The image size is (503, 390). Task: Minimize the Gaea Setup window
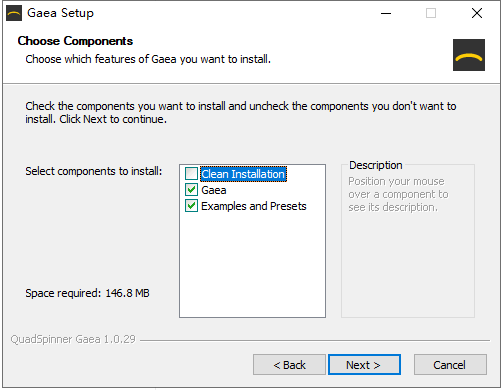click(386, 13)
